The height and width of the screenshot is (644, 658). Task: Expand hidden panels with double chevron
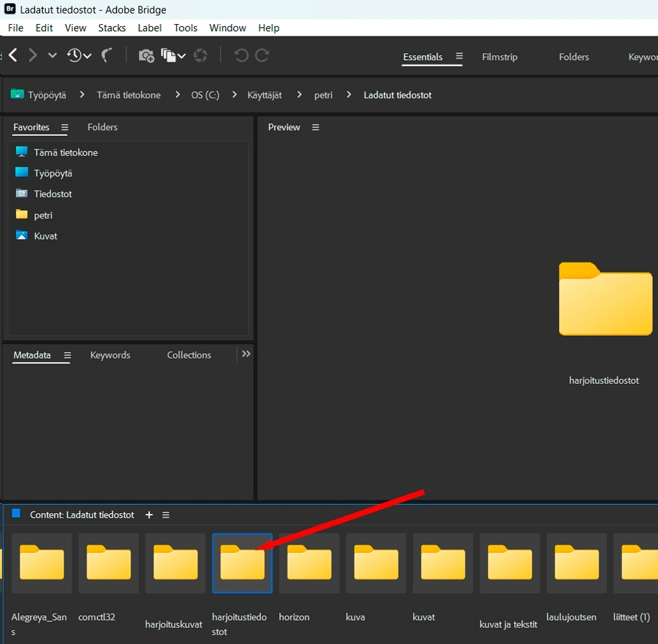tap(246, 354)
